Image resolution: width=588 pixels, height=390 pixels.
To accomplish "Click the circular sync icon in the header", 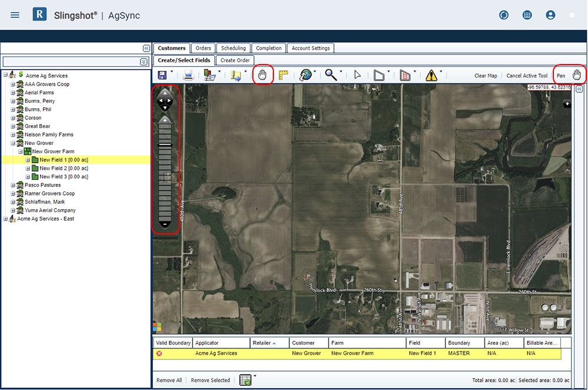I will 504,15.
